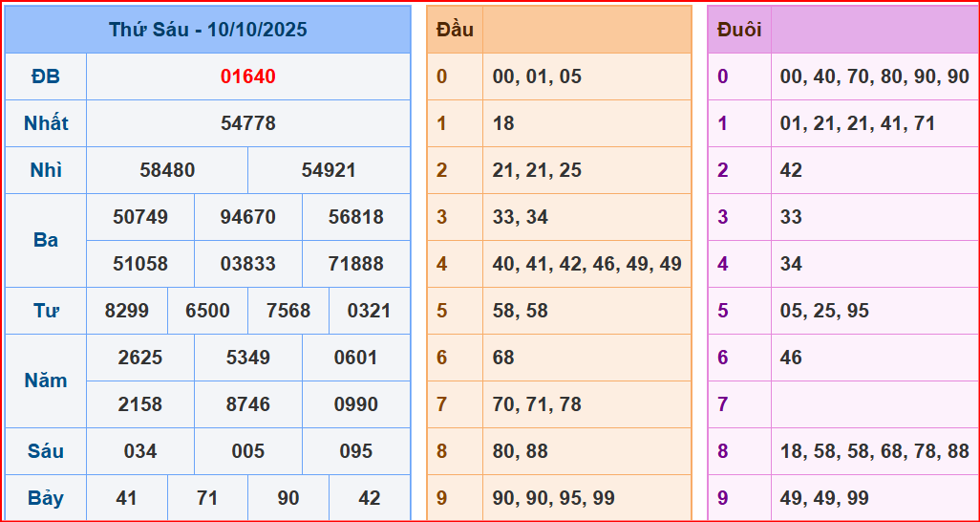This screenshot has width=980, height=522.
Task: Select fourth prize number 8299
Action: point(127,311)
